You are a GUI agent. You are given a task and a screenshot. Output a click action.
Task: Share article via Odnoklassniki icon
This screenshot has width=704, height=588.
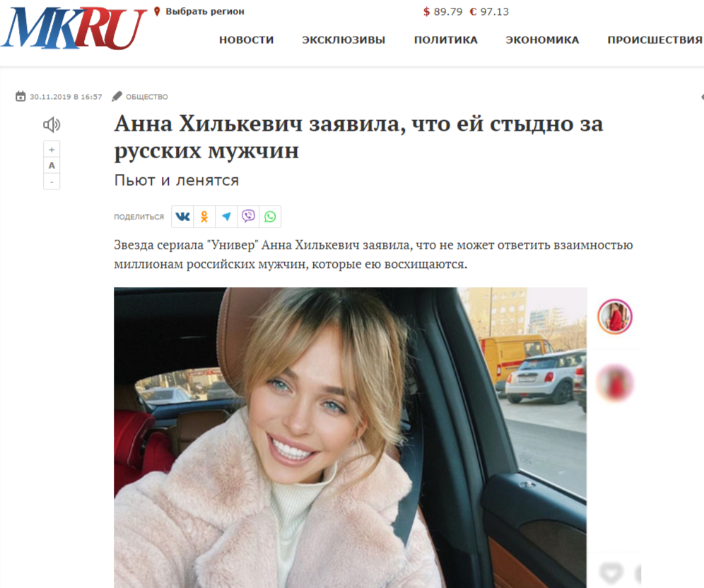[204, 217]
